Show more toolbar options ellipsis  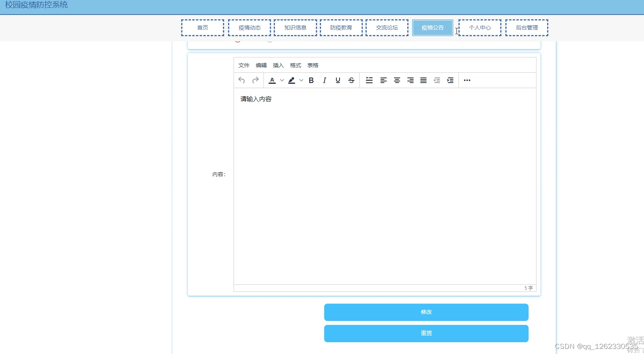(467, 80)
